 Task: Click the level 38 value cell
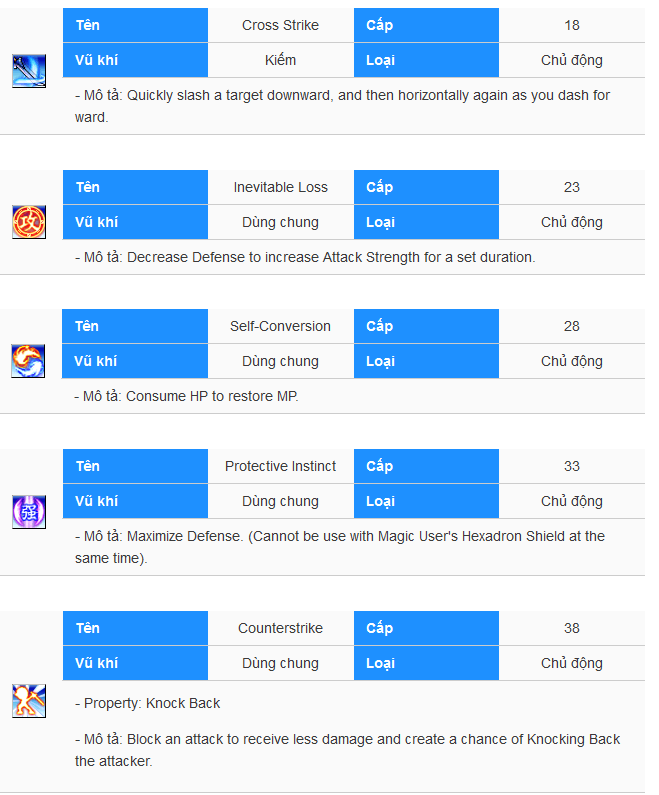pos(572,628)
